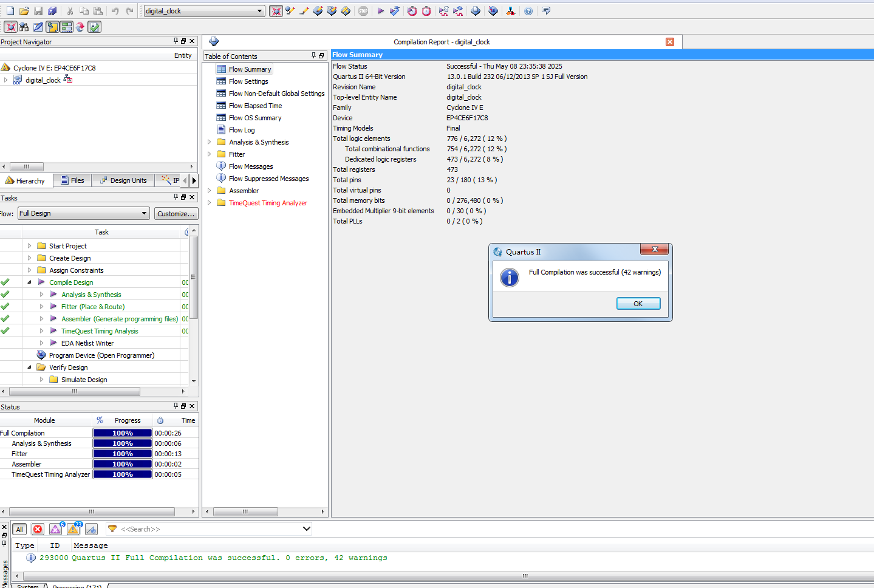
Task: Switch to the Files tab
Action: [x=72, y=180]
